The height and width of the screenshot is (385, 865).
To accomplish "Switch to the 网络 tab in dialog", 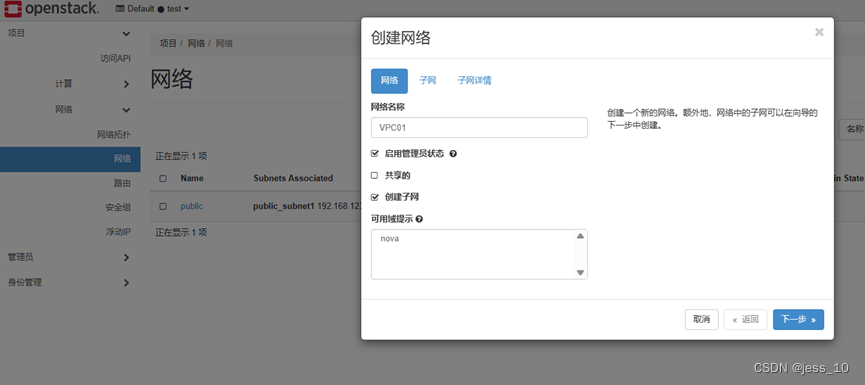I will pyautogui.click(x=389, y=81).
